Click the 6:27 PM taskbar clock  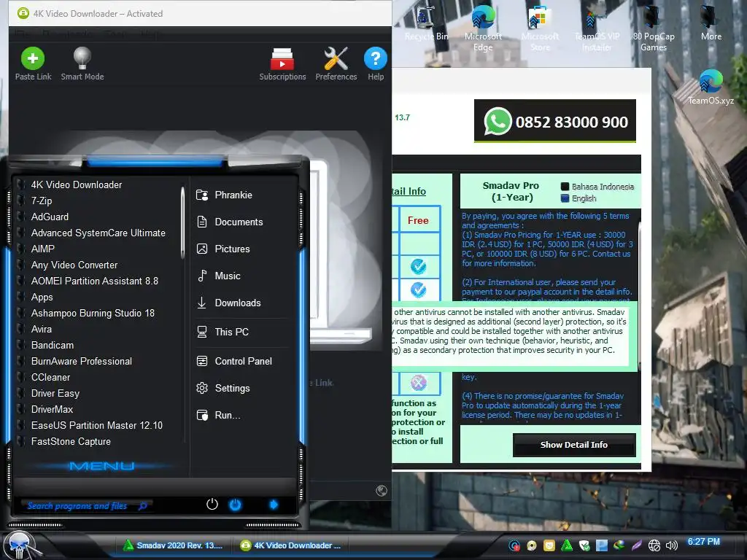coord(704,542)
